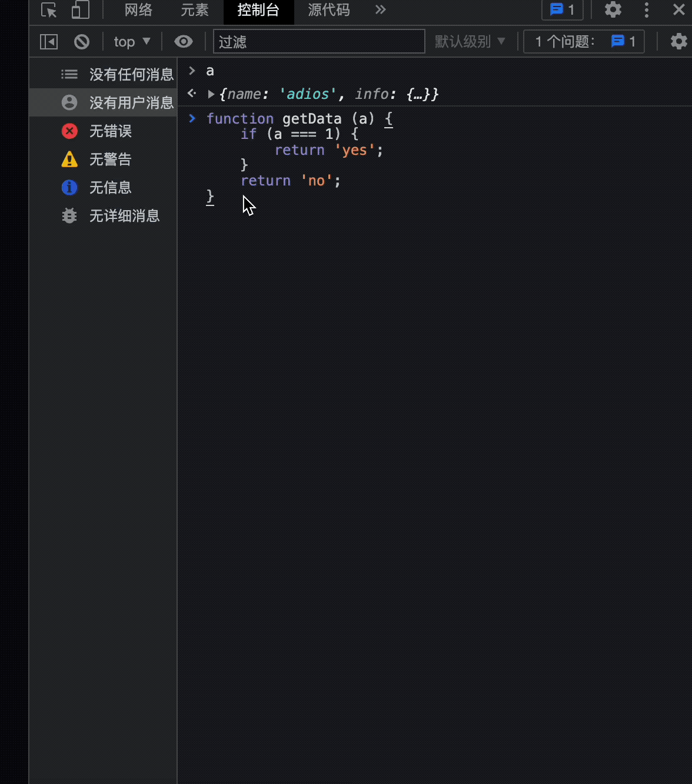692x784 pixels.
Task: Toggle the console sidebar icon
Action: (49, 42)
